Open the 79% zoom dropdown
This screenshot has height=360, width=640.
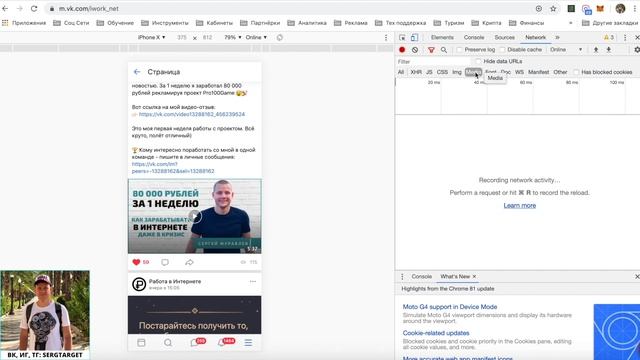(232, 37)
